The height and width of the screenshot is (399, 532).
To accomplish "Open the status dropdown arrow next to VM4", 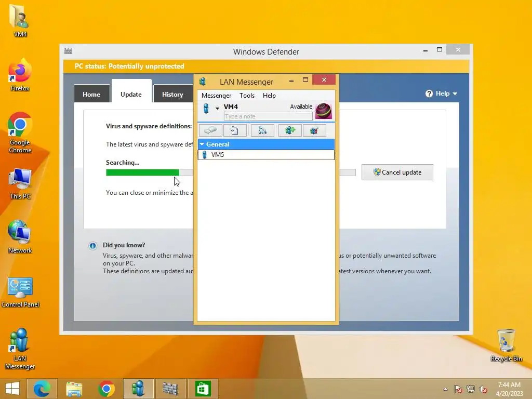I will point(217,109).
